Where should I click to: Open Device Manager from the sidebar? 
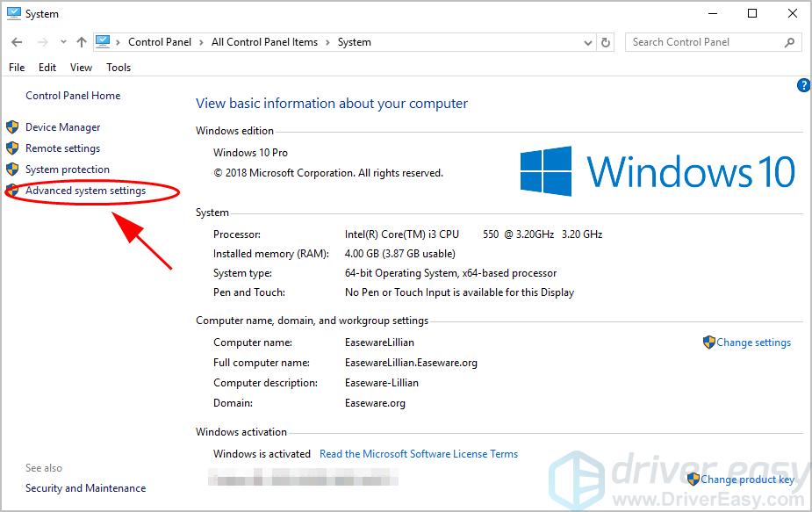click(x=62, y=127)
